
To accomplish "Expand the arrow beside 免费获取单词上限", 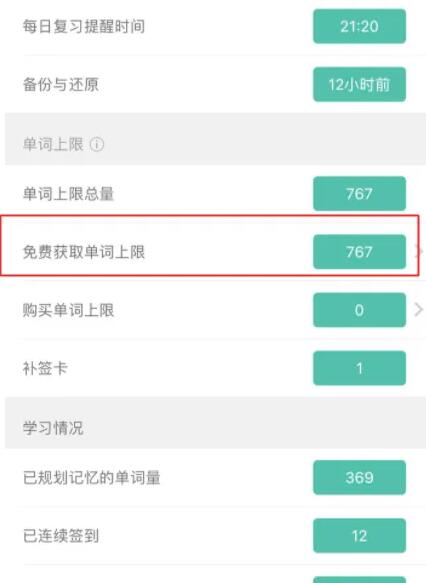I will coord(419,252).
